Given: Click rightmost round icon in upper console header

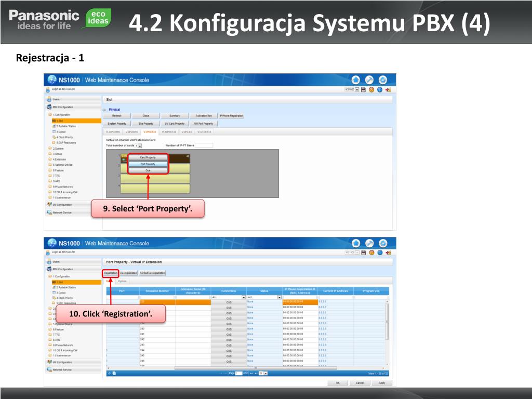Looking at the screenshot, I should (x=383, y=79).
